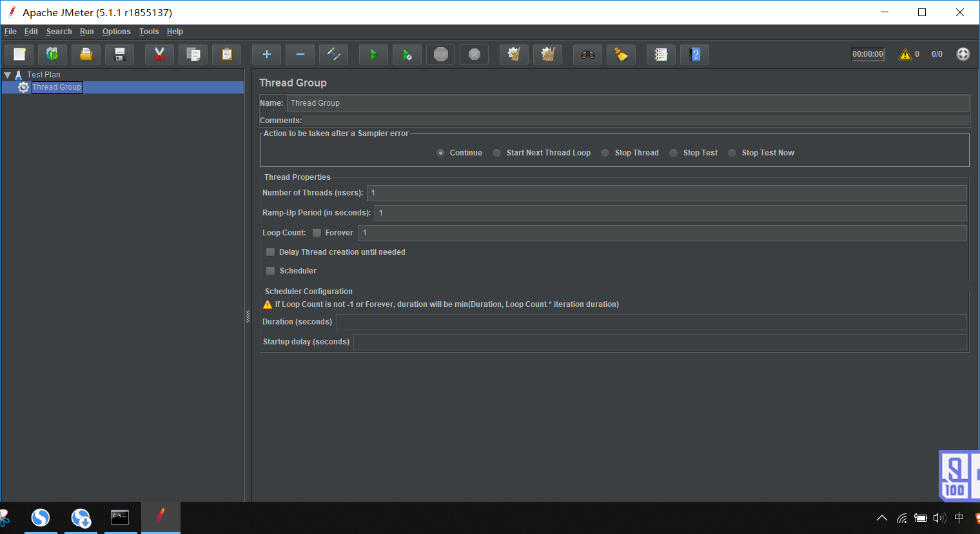Click the remote engines globe icon
980x534 pixels.
(x=963, y=54)
